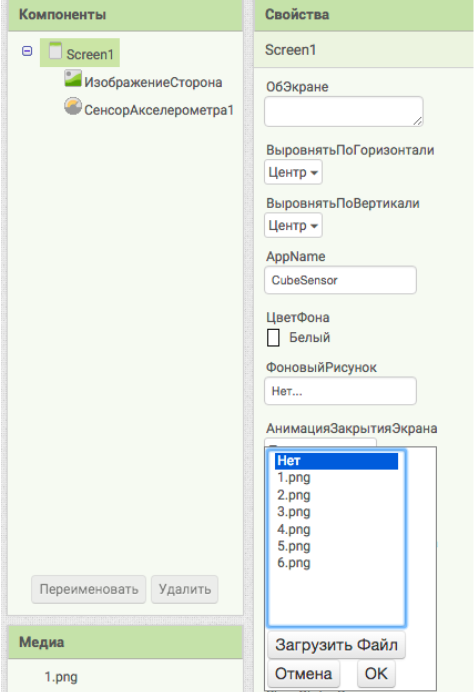This screenshot has width=475, height=692.
Task: Open ВыровнятьПоГоризонтали Центр dropdown
Action: [293, 172]
